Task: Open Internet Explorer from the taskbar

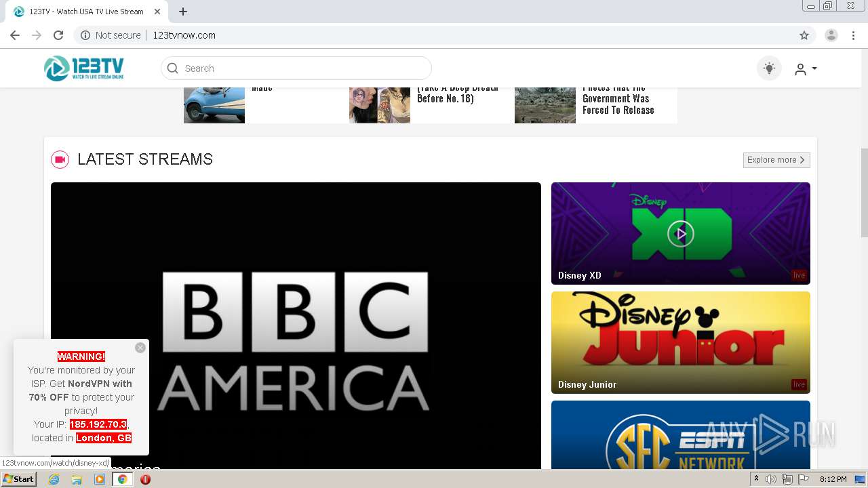Action: [54, 479]
